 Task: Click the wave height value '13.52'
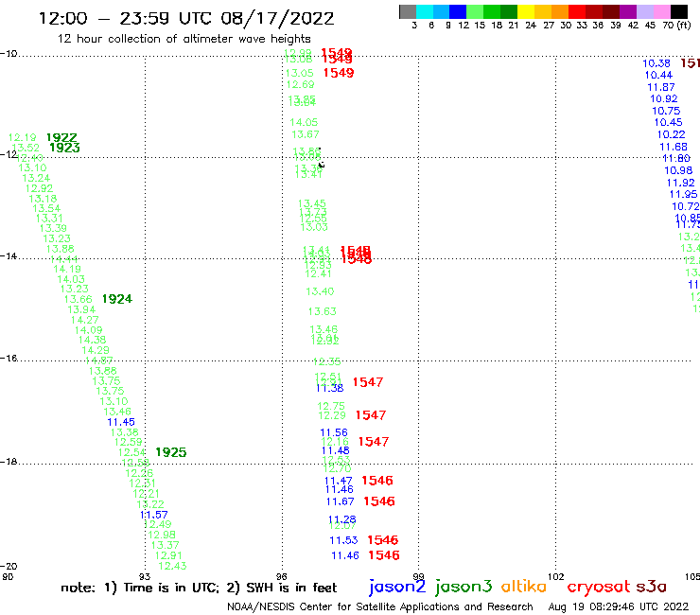click(x=26, y=148)
